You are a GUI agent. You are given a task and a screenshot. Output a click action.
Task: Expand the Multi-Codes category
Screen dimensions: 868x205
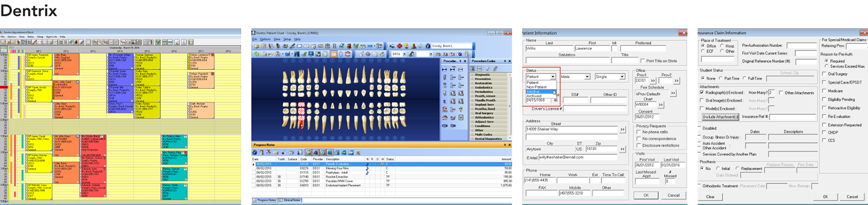click(472, 135)
